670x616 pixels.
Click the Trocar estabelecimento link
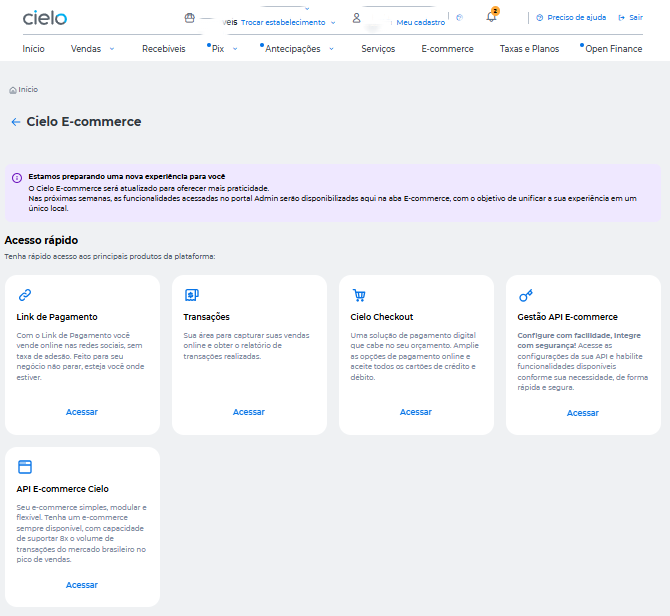pos(283,22)
